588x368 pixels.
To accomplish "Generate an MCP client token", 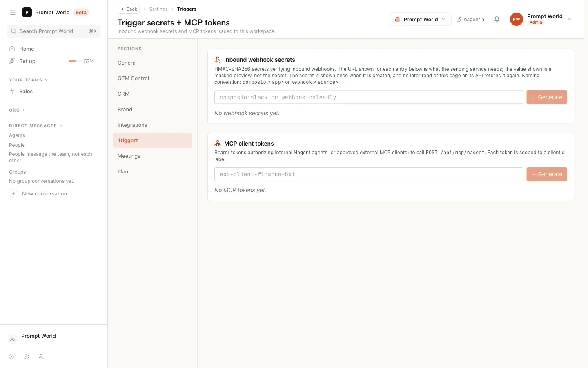I will click(x=547, y=174).
